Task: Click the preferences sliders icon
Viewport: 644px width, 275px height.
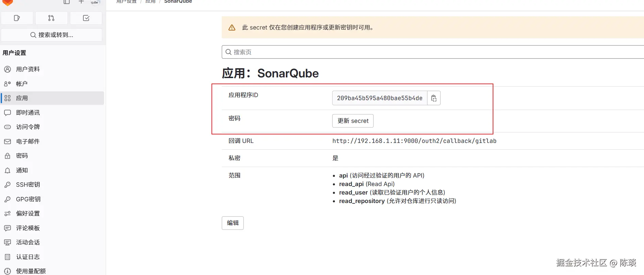Action: (x=7, y=214)
